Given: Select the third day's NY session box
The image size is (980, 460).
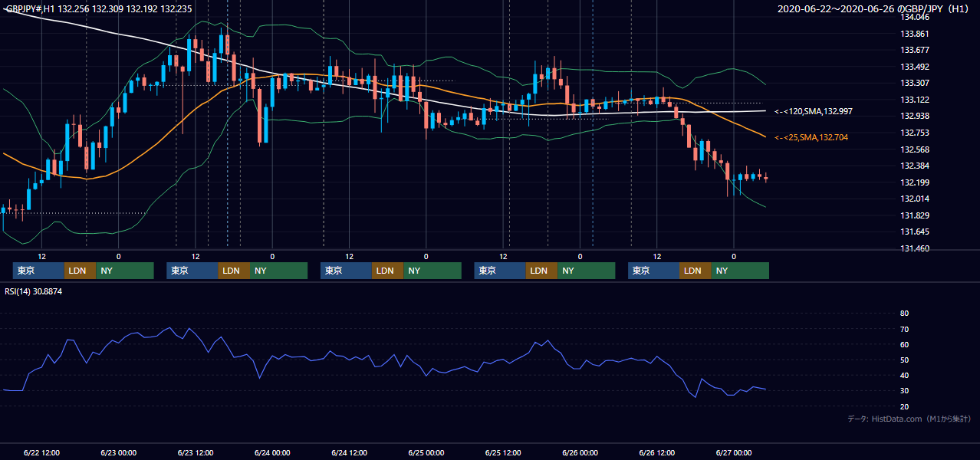Looking at the screenshot, I should pyautogui.click(x=432, y=271).
